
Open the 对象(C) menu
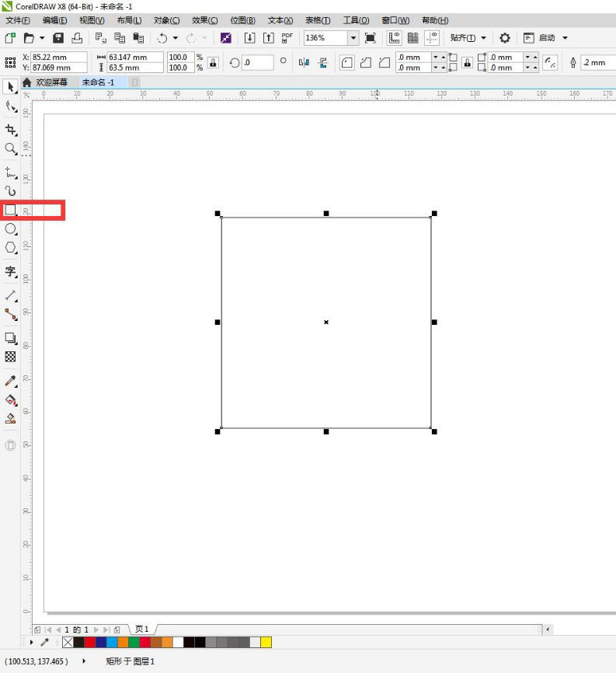pos(167,20)
